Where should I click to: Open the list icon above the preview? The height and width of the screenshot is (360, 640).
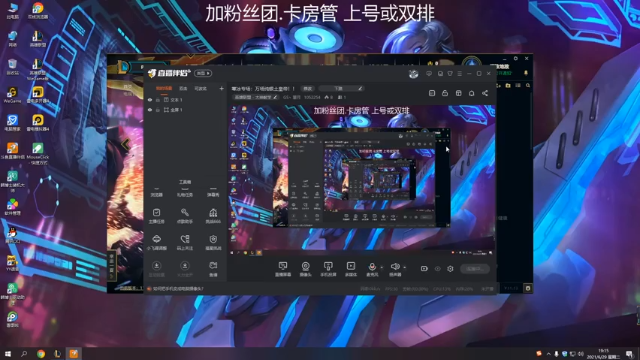[x=432, y=93]
